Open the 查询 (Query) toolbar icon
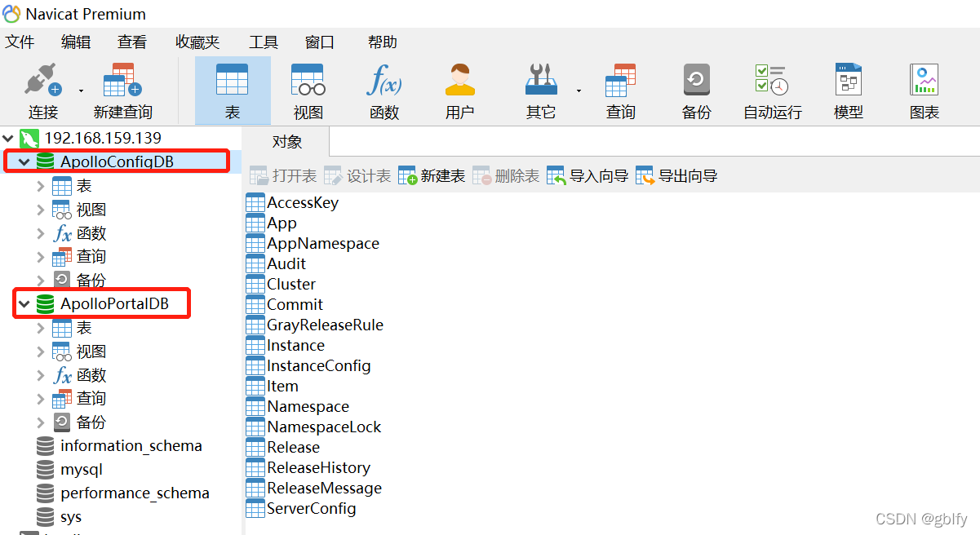980x535 pixels. click(x=621, y=91)
